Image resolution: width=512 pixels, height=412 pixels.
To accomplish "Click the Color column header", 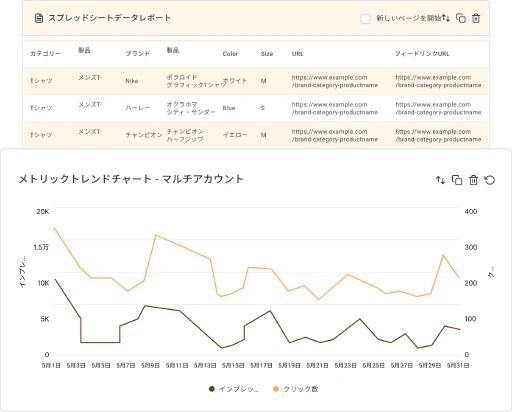I will point(230,54).
